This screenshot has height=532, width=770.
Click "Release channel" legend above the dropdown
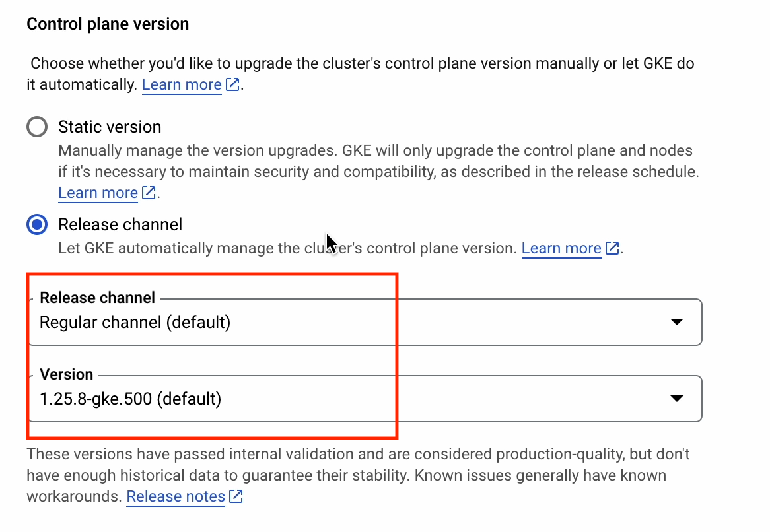(97, 298)
